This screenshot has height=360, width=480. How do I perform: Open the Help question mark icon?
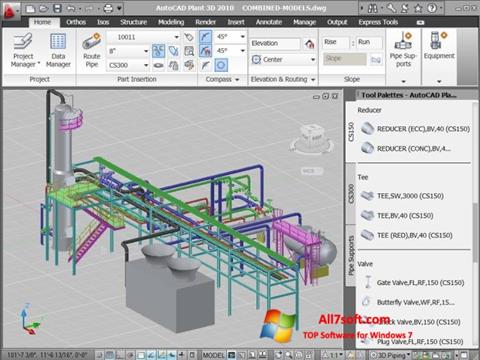coord(432,8)
